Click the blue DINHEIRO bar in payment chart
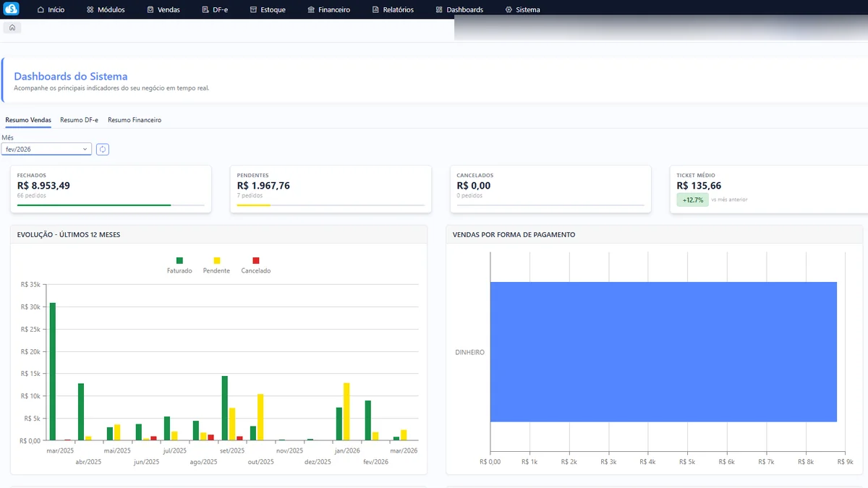 point(662,352)
